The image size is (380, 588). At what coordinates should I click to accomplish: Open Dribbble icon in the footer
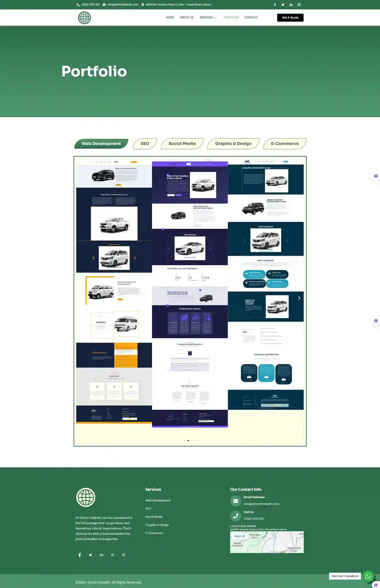pos(112,555)
